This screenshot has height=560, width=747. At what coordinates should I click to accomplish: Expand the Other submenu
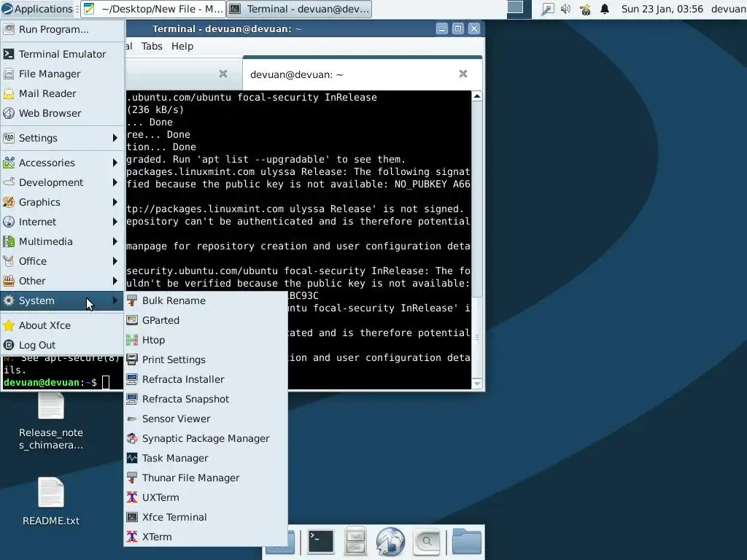(62, 281)
